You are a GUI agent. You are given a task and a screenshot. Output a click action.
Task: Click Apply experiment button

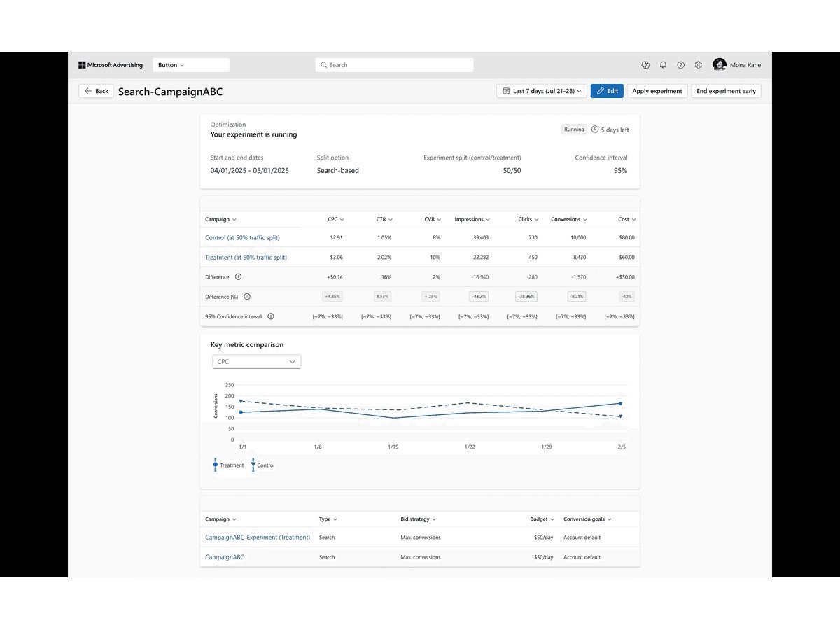point(657,91)
